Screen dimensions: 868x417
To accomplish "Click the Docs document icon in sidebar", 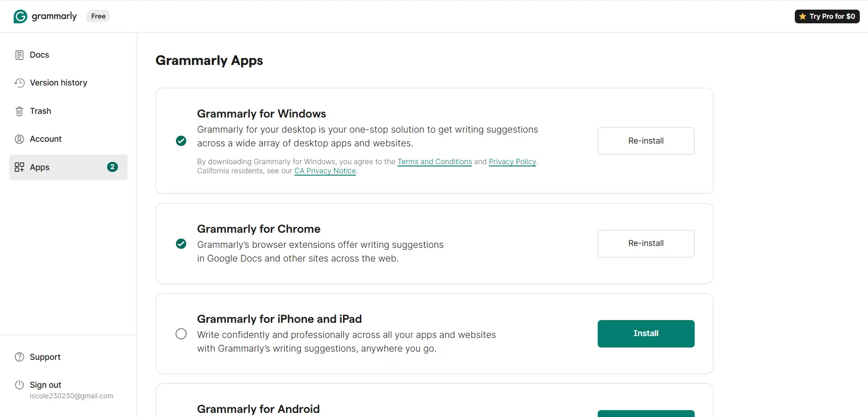I will [x=19, y=55].
